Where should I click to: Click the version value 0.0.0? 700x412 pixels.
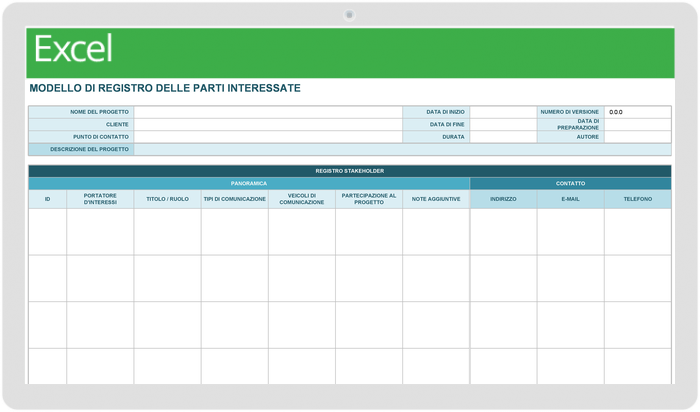click(x=616, y=112)
